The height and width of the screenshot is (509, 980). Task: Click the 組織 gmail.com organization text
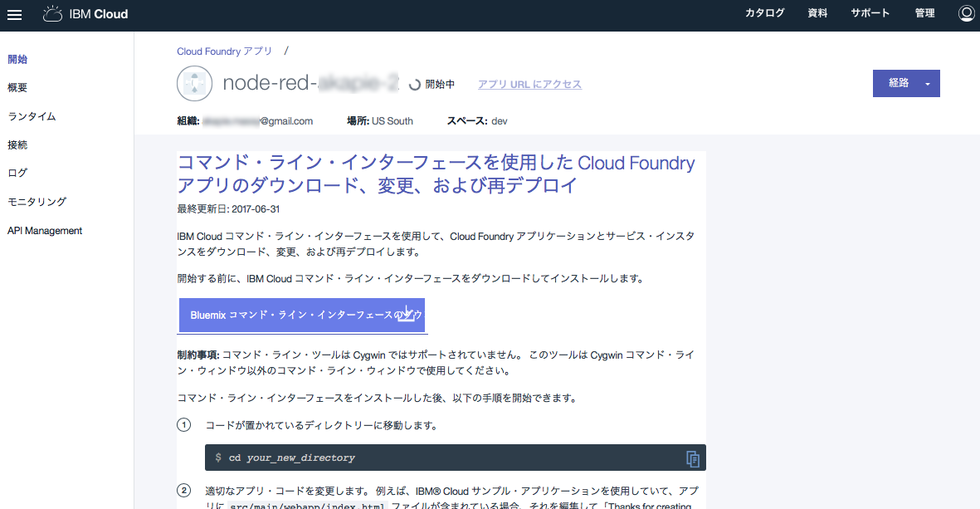tap(245, 120)
